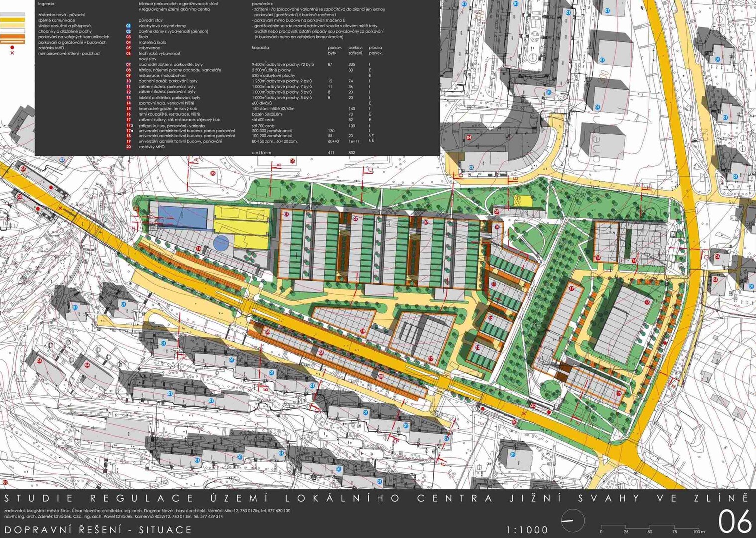Screen dimensions: 756x538
Task: Pick the grey zástavba nová legend swatch
Action: pyautogui.click(x=12, y=15)
